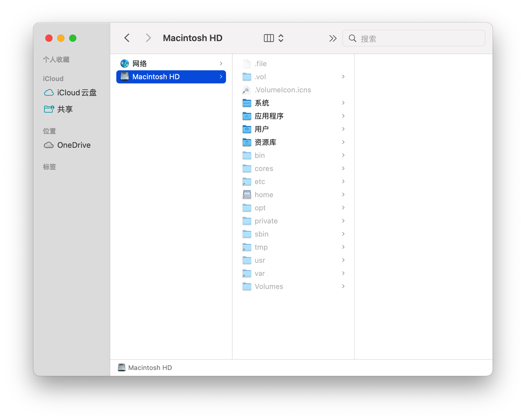Click the private folder icon
This screenshot has height=420, width=526.
tap(247, 221)
